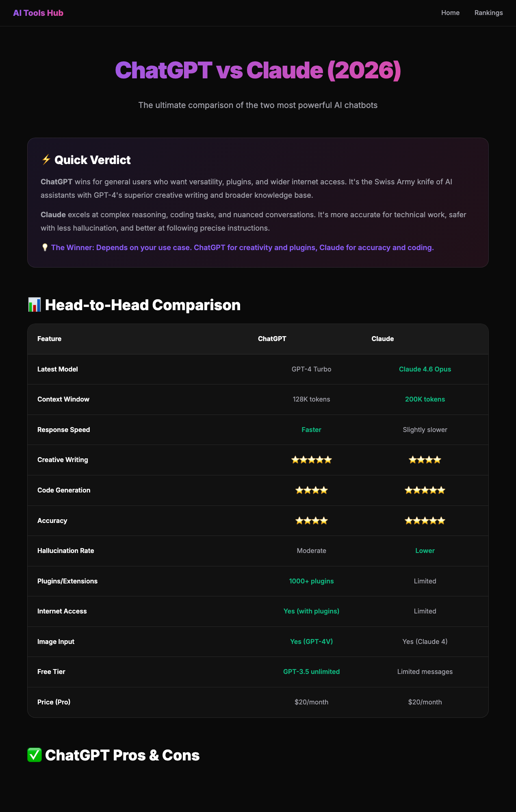
Task: Click the bar chart Head-to-Head Comparison icon
Action: pyautogui.click(x=35, y=304)
